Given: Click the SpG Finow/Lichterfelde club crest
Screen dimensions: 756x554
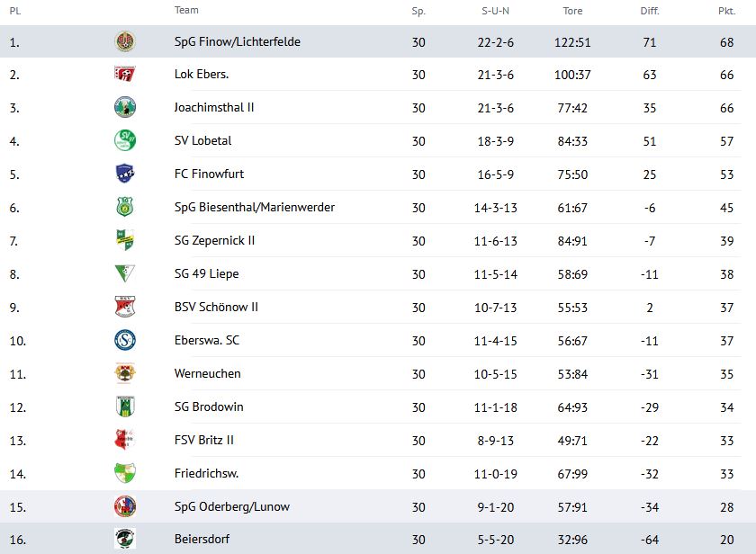Looking at the screenshot, I should click(125, 41).
